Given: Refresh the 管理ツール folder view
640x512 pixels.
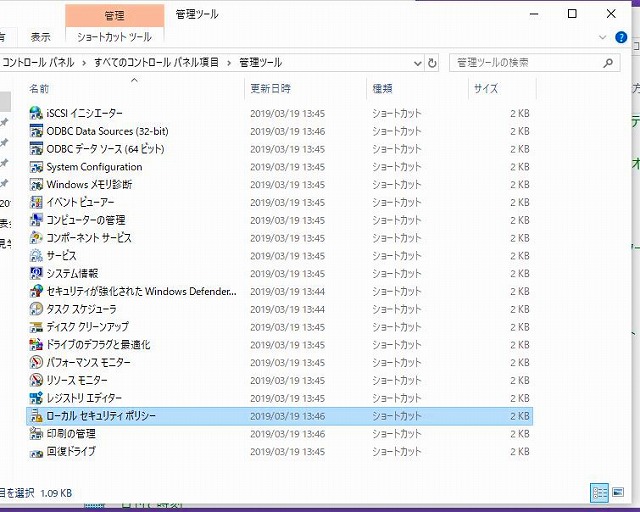Looking at the screenshot, I should 432,63.
